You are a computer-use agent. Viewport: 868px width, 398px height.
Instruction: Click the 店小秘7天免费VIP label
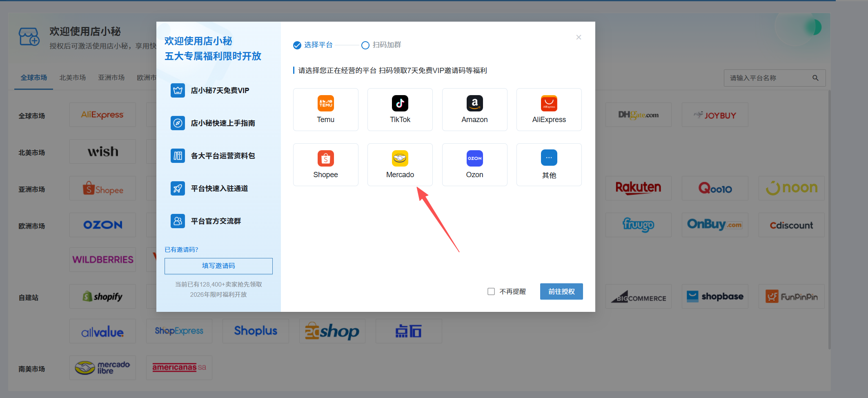pos(220,90)
